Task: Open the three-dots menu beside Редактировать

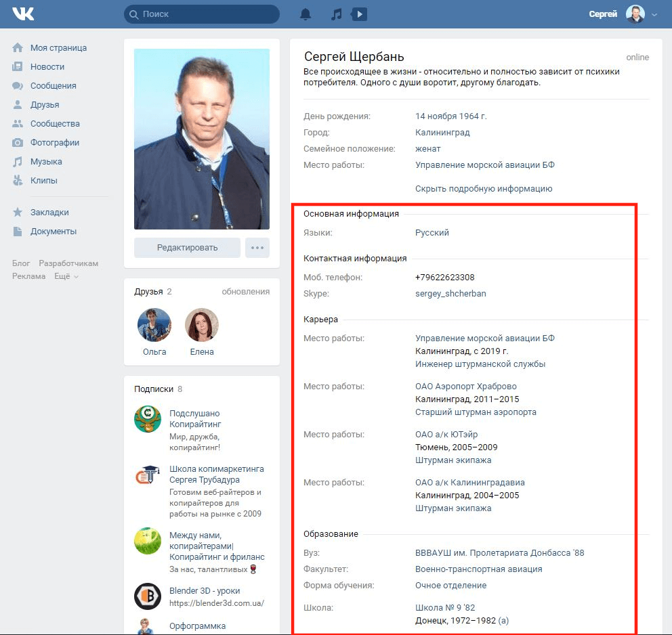Action: point(257,248)
